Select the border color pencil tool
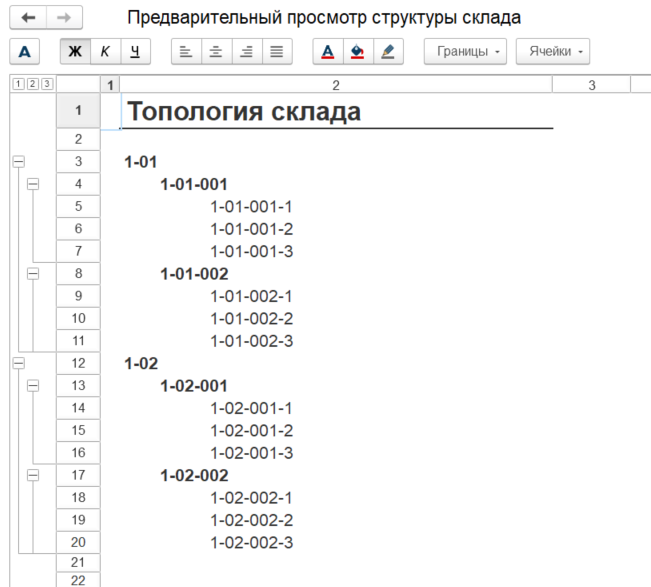Image resolution: width=651 pixels, height=587 pixels. tap(388, 51)
